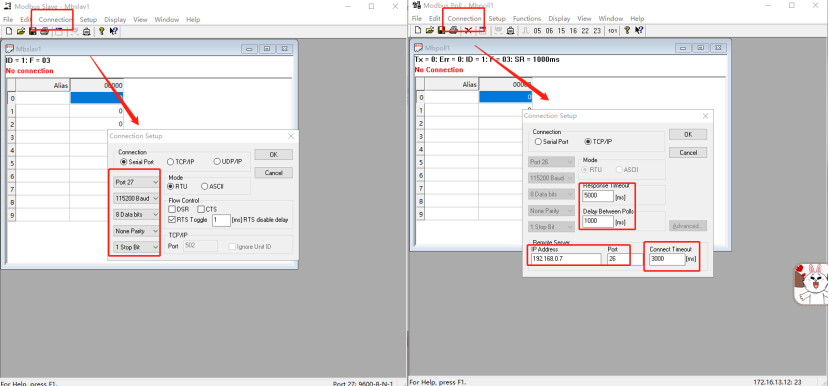Click the New document icon in Modbus Slave toolbar
The image size is (829, 386).
tap(9, 31)
